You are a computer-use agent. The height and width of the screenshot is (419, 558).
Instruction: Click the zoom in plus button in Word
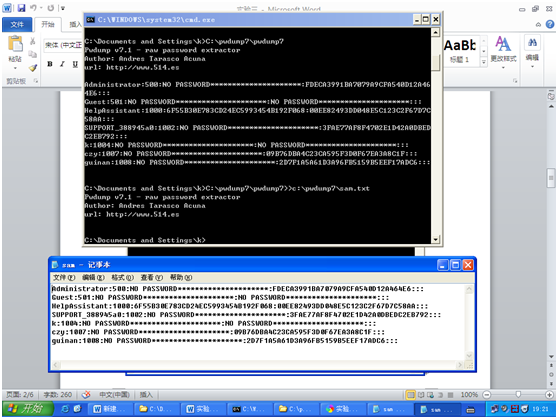point(549,394)
